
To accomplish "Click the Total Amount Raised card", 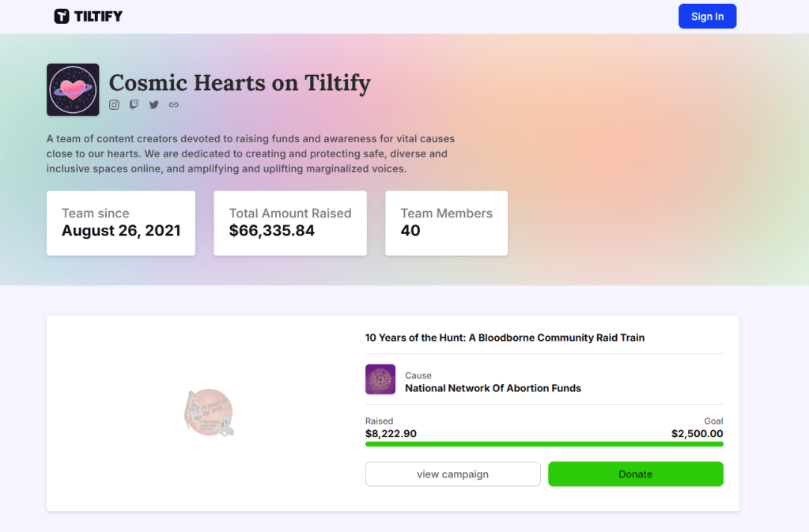I will (x=290, y=223).
